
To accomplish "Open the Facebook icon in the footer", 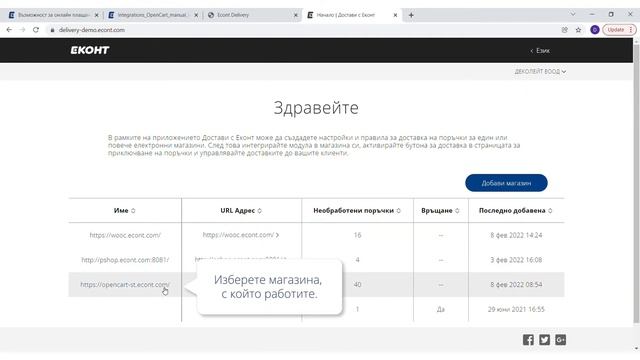I will tap(528, 340).
